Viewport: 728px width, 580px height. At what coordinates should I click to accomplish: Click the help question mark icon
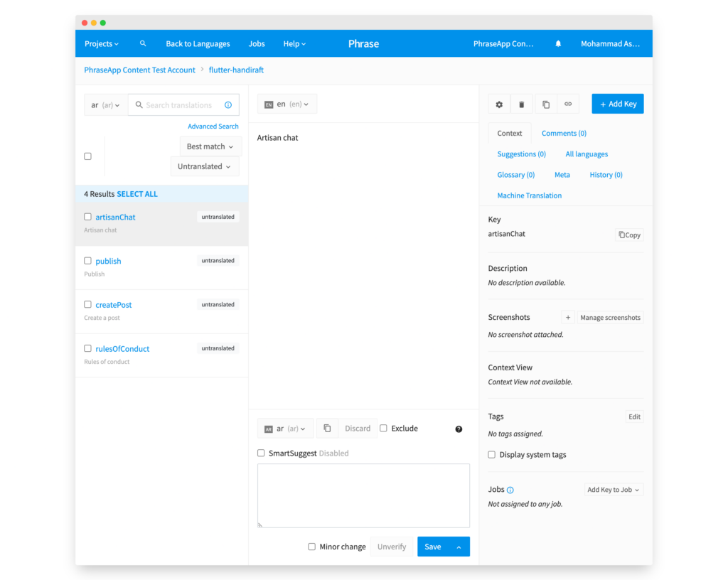pyautogui.click(x=459, y=429)
